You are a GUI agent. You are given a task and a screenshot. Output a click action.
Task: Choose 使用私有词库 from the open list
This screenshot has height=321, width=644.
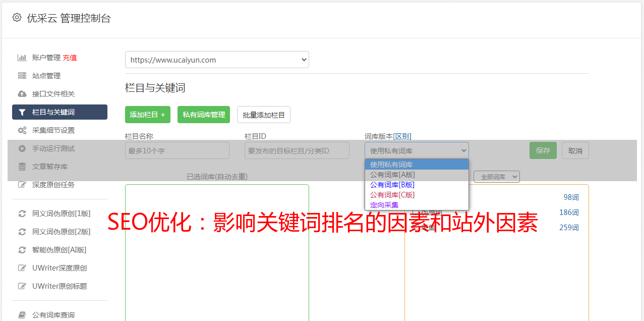coord(417,165)
